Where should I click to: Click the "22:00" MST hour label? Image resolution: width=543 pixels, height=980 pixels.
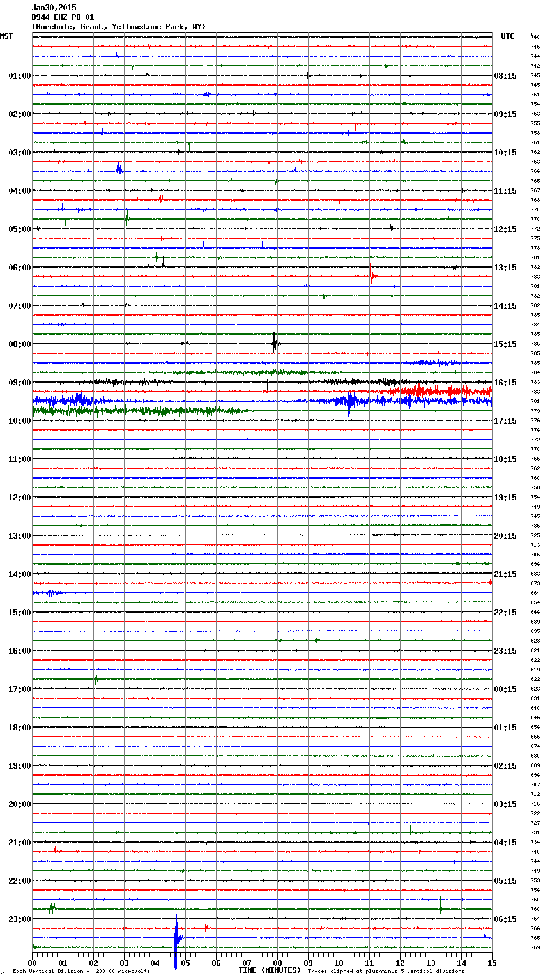coord(19,881)
